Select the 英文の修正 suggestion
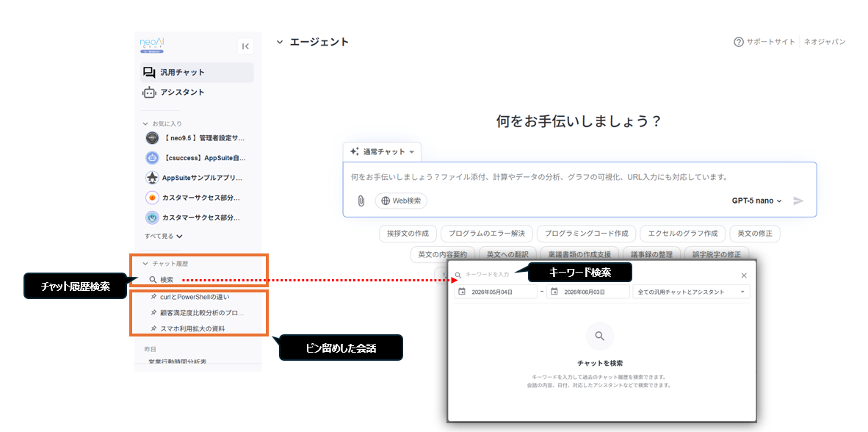This screenshot has width=868, height=432. tap(755, 234)
